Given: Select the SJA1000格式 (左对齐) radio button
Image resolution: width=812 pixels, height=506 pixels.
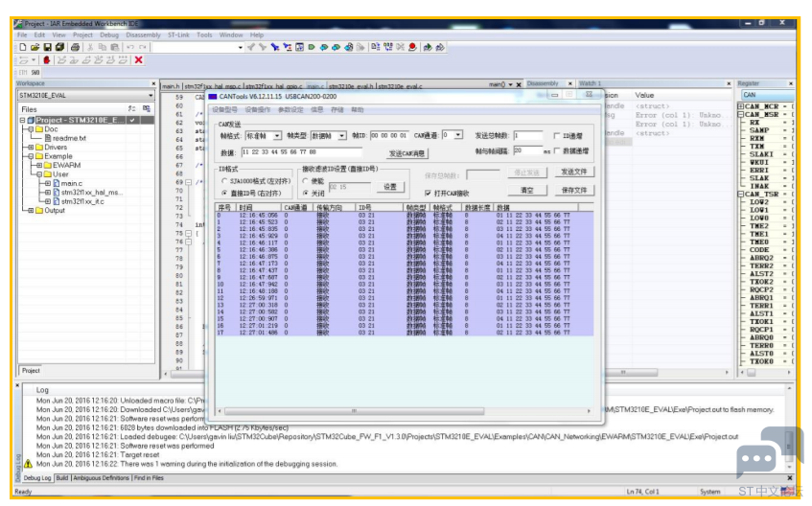Looking at the screenshot, I should click(x=224, y=181).
